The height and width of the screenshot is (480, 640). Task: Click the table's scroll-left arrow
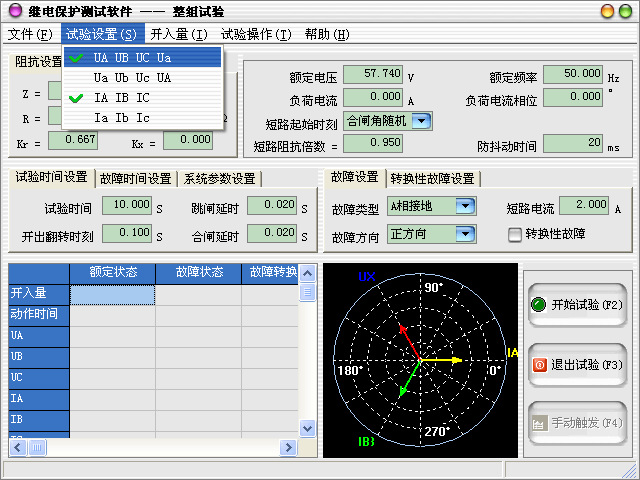click(17, 447)
